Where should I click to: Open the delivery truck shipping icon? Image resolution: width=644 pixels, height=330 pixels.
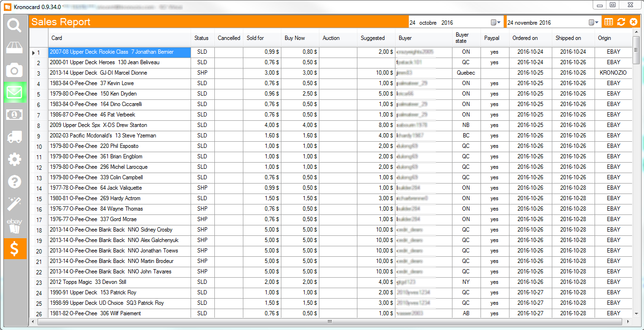(14, 137)
